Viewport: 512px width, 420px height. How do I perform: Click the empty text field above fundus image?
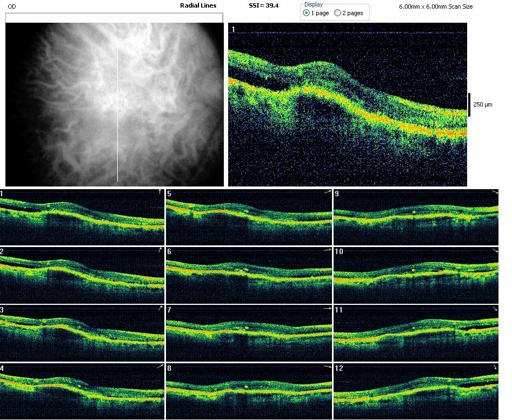point(114,18)
